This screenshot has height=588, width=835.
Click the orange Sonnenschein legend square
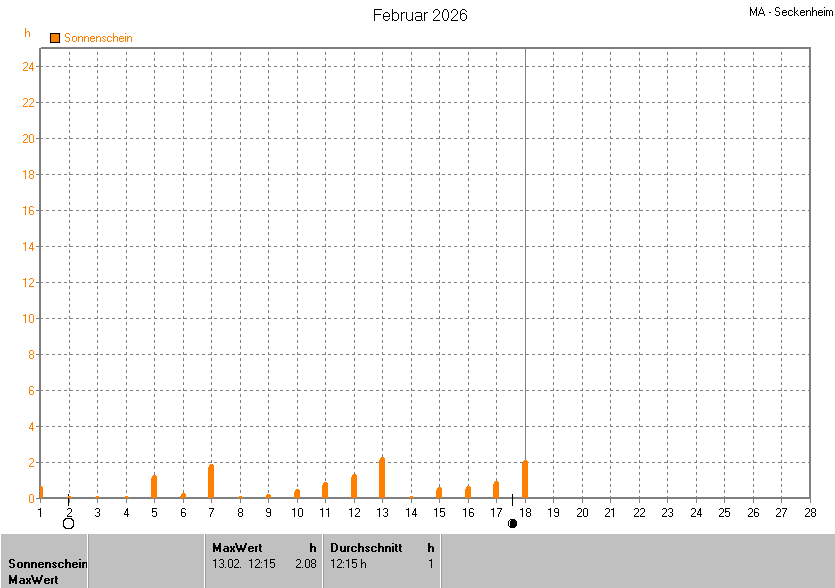coord(55,38)
